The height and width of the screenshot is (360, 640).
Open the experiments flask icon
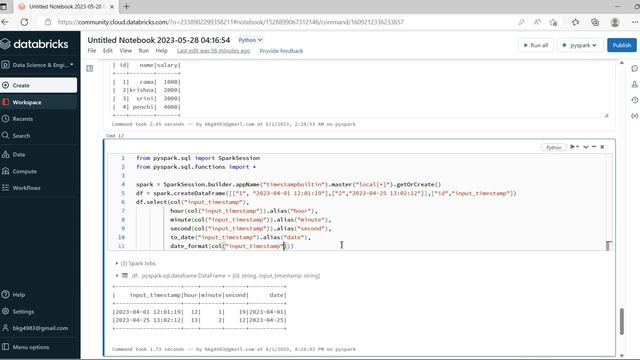pyautogui.click(x=634, y=84)
